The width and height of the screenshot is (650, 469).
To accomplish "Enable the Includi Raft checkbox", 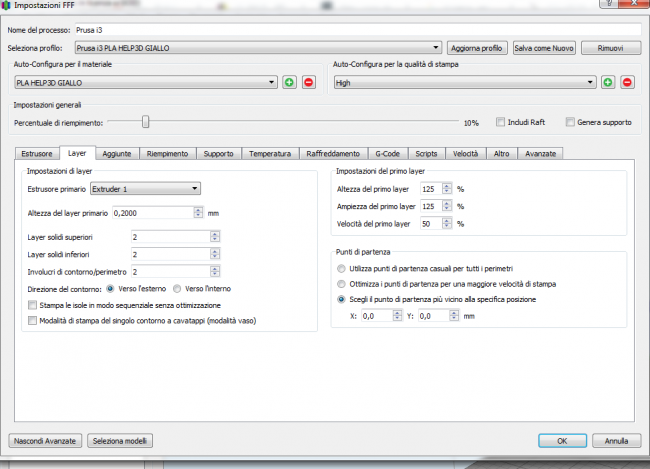I will 501,123.
